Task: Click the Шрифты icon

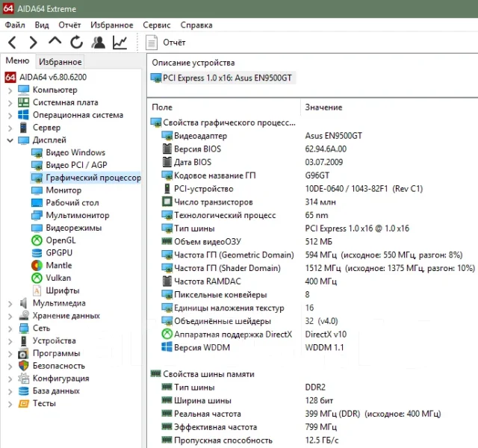Action: 37,290
